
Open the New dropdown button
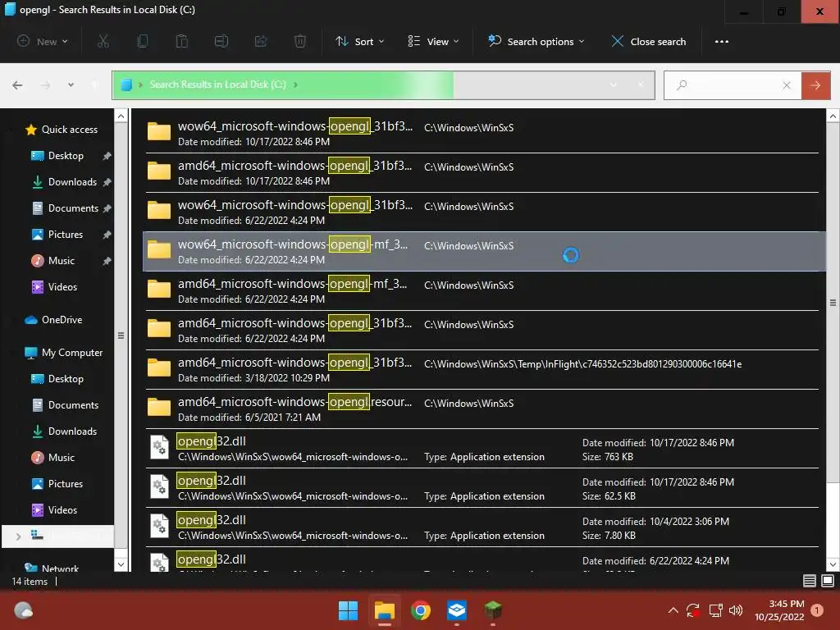(43, 41)
